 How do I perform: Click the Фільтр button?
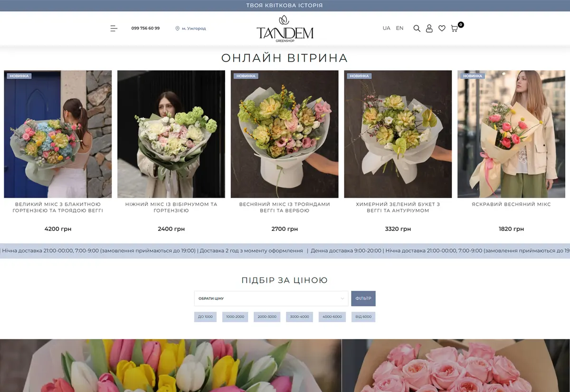[363, 298]
